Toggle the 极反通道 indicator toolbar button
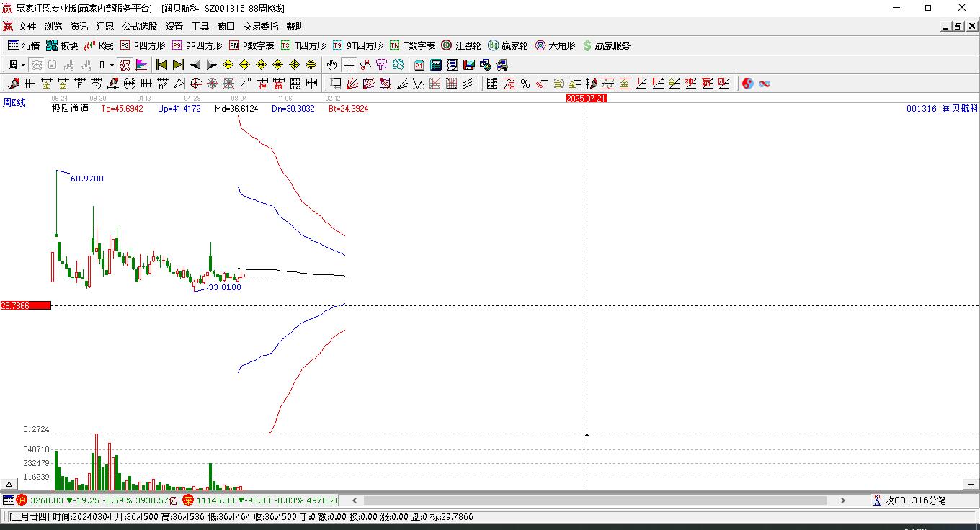This screenshot has width=980, height=530. point(125,65)
